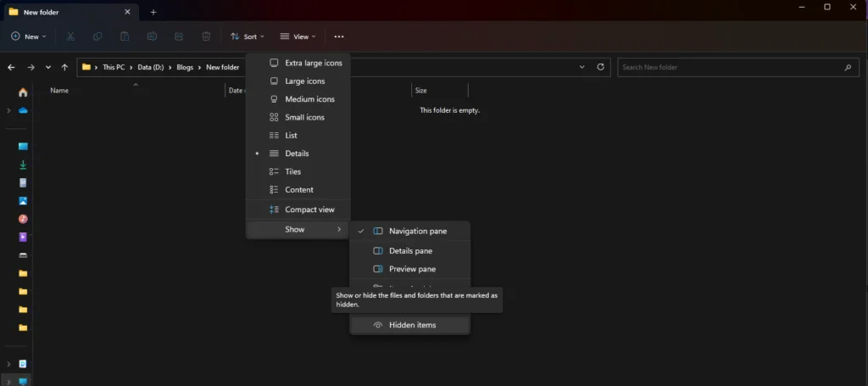Select List view option
This screenshot has height=386, width=868.
298,135
